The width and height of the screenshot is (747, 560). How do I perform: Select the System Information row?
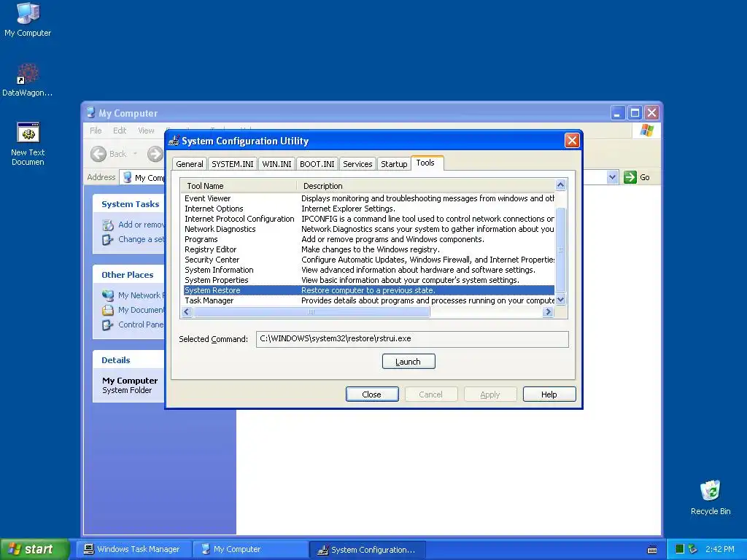(x=369, y=270)
